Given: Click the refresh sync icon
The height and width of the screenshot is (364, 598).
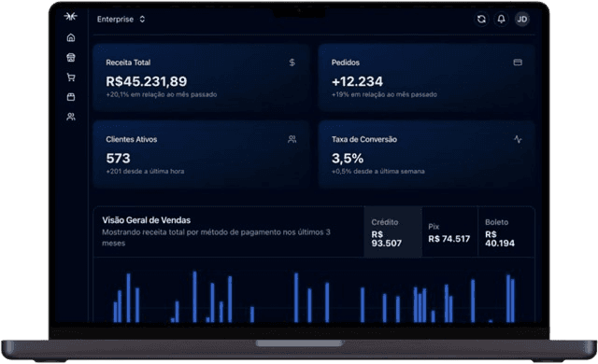Looking at the screenshot, I should tap(482, 19).
